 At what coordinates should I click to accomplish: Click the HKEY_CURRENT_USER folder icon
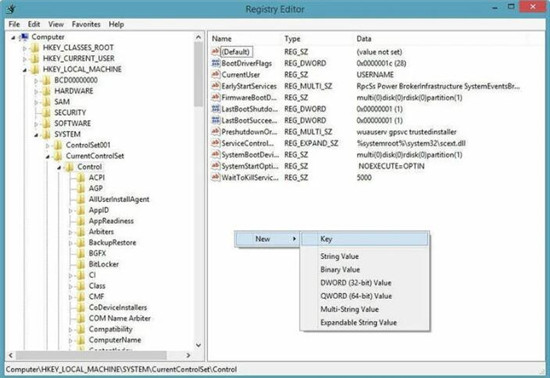pos(35,58)
